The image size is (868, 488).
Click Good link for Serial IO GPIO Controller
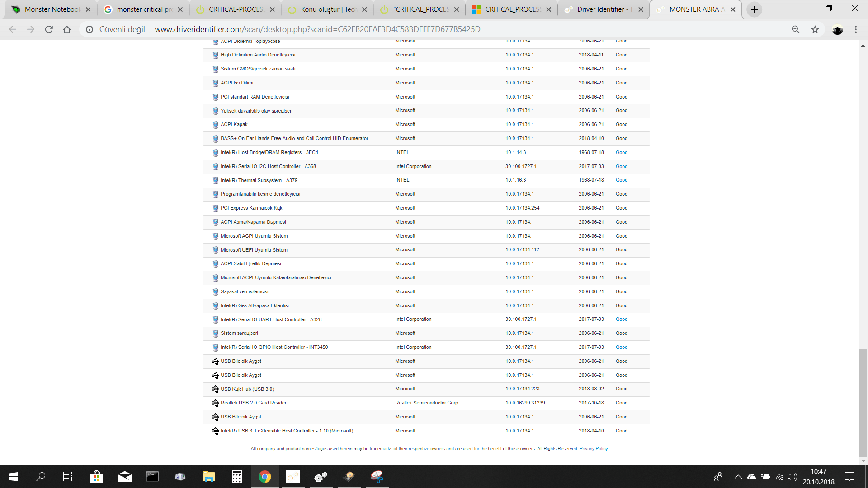621,347
